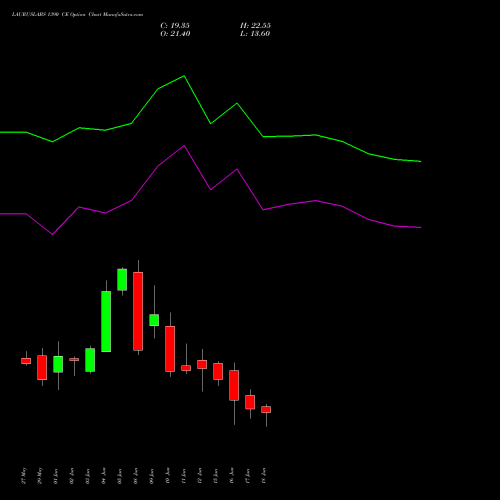500x500 pixels.
Task: Click the peak of the purple line
Action: coord(184,146)
